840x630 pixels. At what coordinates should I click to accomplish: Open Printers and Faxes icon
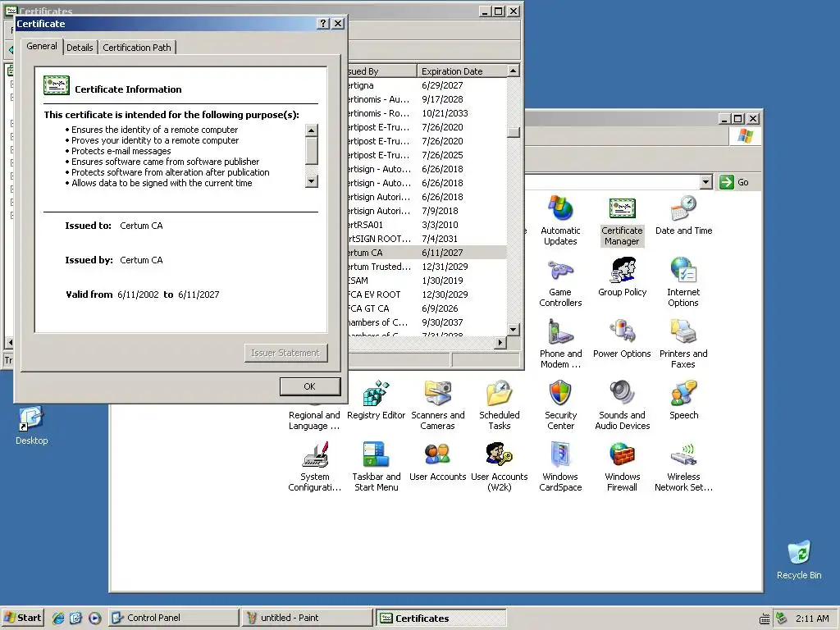click(x=683, y=344)
